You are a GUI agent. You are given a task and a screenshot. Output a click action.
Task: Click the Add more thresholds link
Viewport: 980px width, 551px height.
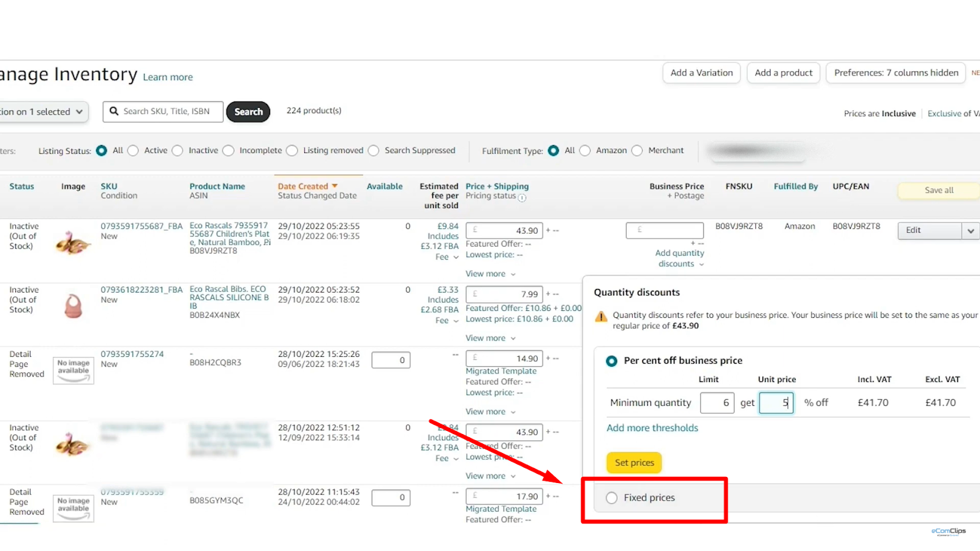point(652,428)
